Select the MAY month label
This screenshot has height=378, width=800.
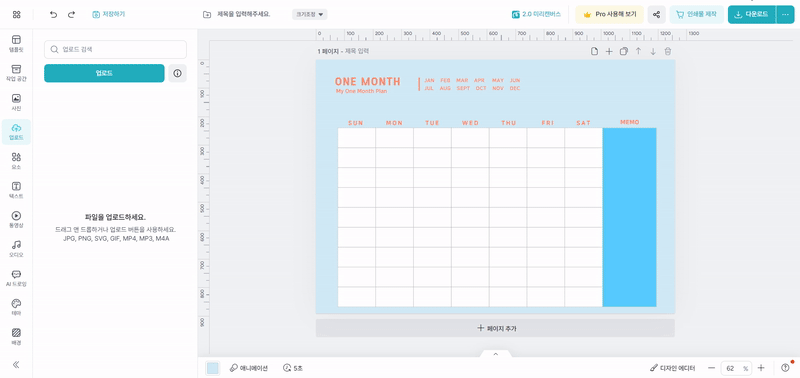[x=498, y=80]
